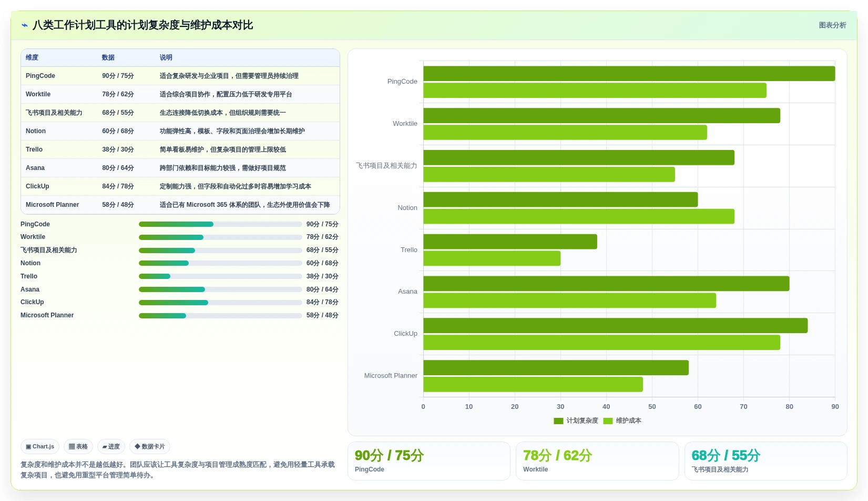Toggle the 维护成本 legend swatch
868x501 pixels.
[x=608, y=421]
